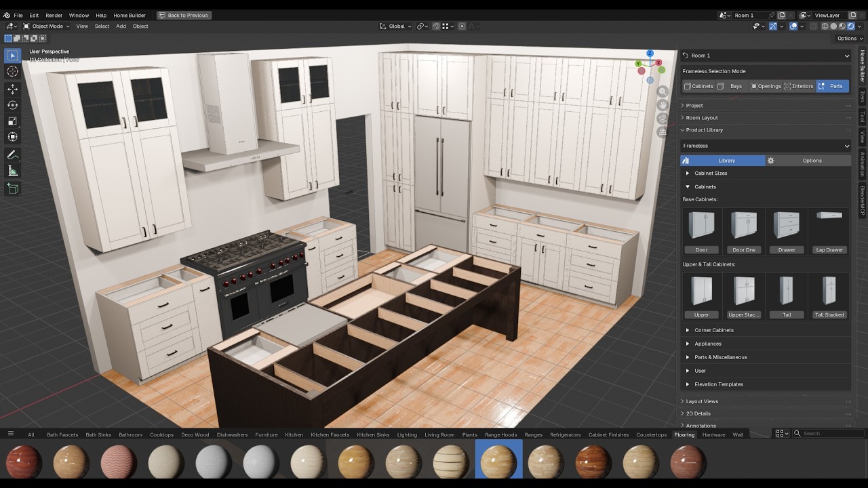Choose the Measure tool
The width and height of the screenshot is (868, 488).
[x=12, y=171]
